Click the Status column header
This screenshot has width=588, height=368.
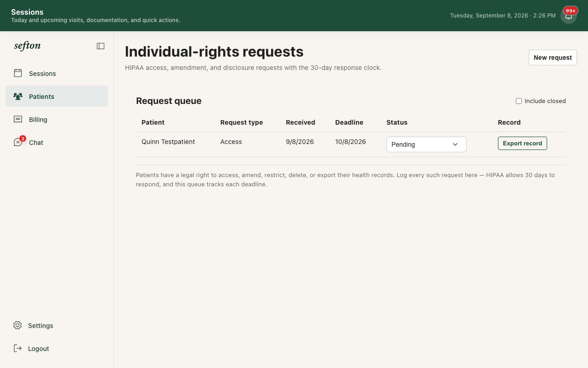(x=397, y=122)
